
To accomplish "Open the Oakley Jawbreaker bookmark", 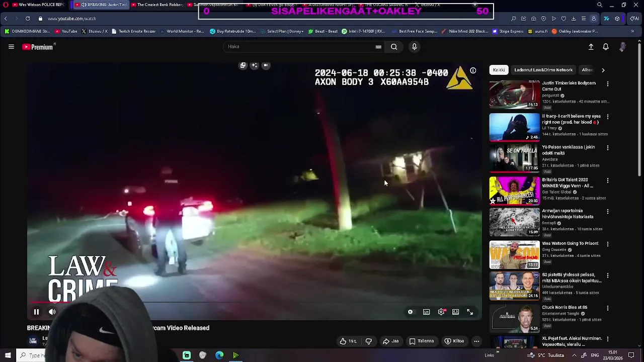I will [x=575, y=31].
